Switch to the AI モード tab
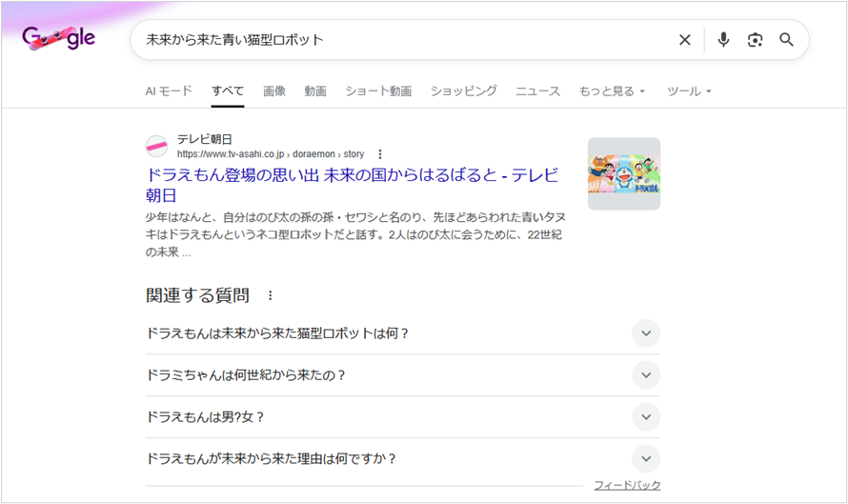The image size is (848, 504). pyautogui.click(x=169, y=91)
